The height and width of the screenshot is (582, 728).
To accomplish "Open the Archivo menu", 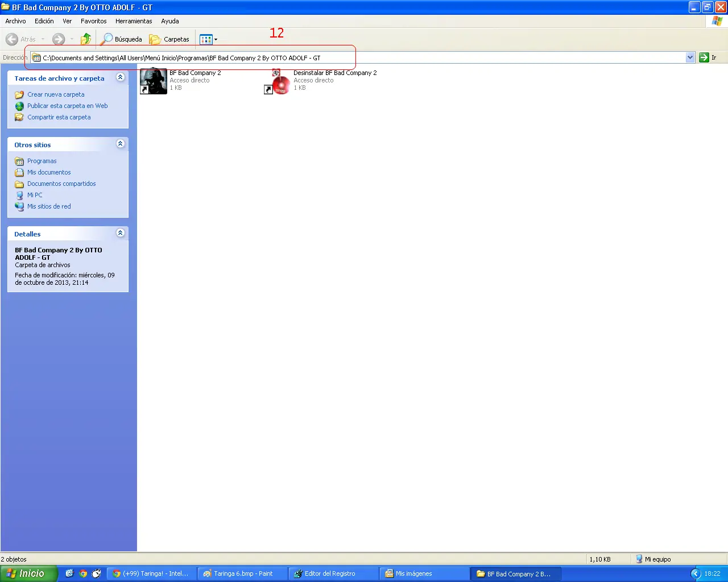I will [x=15, y=21].
